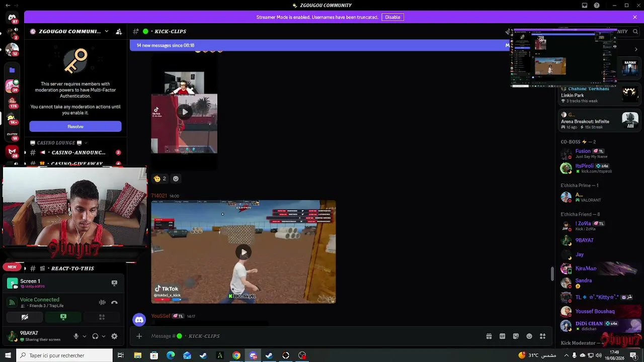Open Google Chrome from the taskbar
The width and height of the screenshot is (644, 362).
(236, 355)
